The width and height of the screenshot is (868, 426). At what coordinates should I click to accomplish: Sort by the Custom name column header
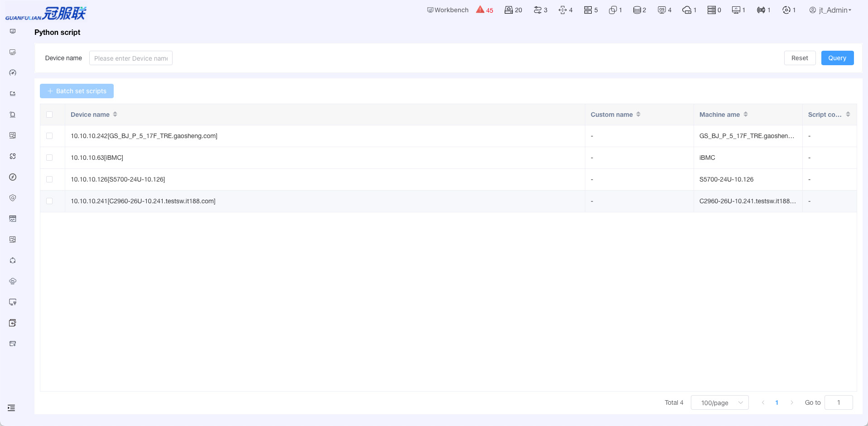tap(638, 115)
